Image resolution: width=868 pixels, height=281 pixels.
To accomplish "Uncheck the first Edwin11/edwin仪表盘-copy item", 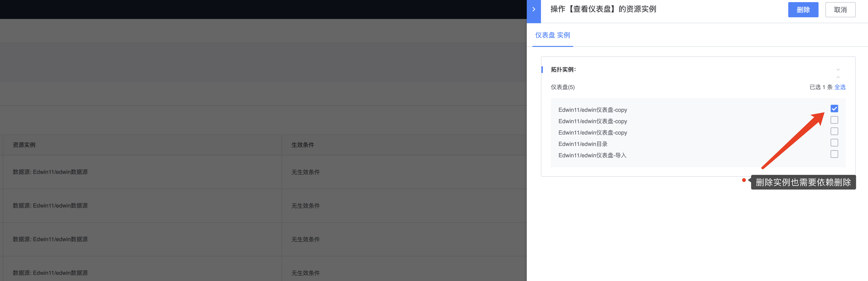I will tap(834, 108).
